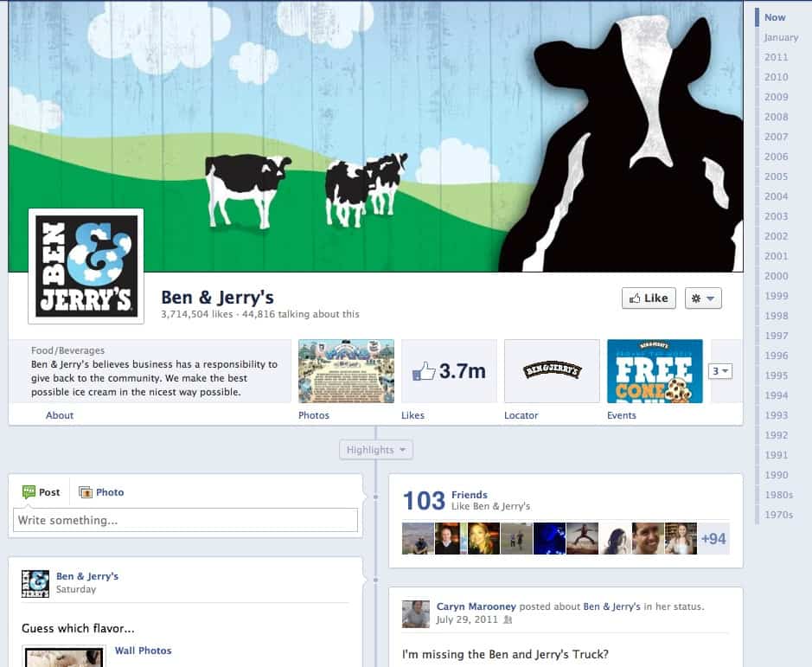This screenshot has height=667, width=812.
Task: Jump to 2003 on the timeline
Action: coord(777,216)
